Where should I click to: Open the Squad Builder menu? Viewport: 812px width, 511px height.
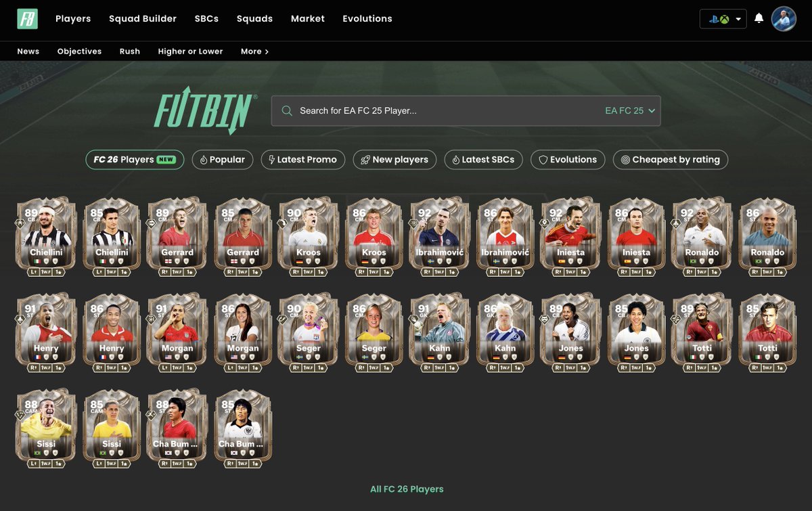click(x=143, y=19)
